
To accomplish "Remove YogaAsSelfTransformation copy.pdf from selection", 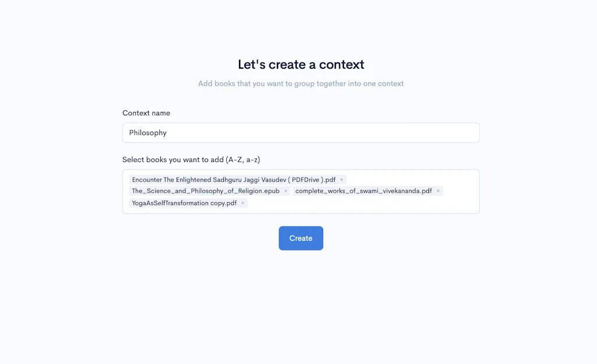I will click(243, 203).
